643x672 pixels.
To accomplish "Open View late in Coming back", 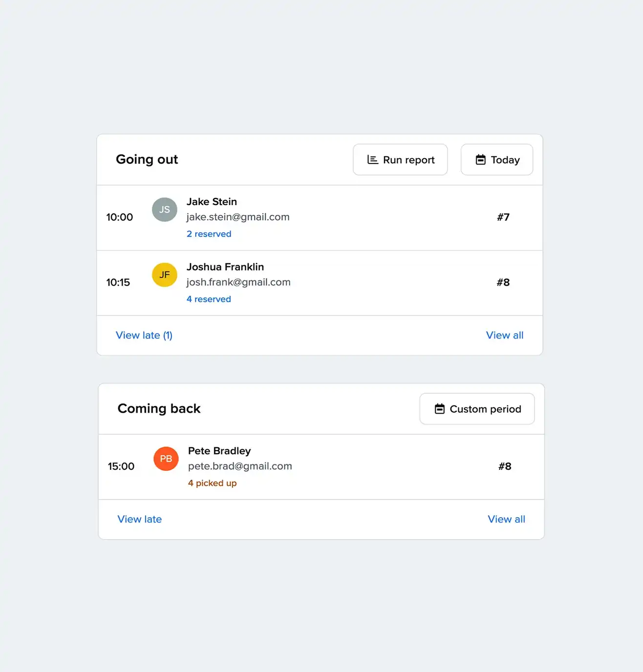I will (x=140, y=519).
